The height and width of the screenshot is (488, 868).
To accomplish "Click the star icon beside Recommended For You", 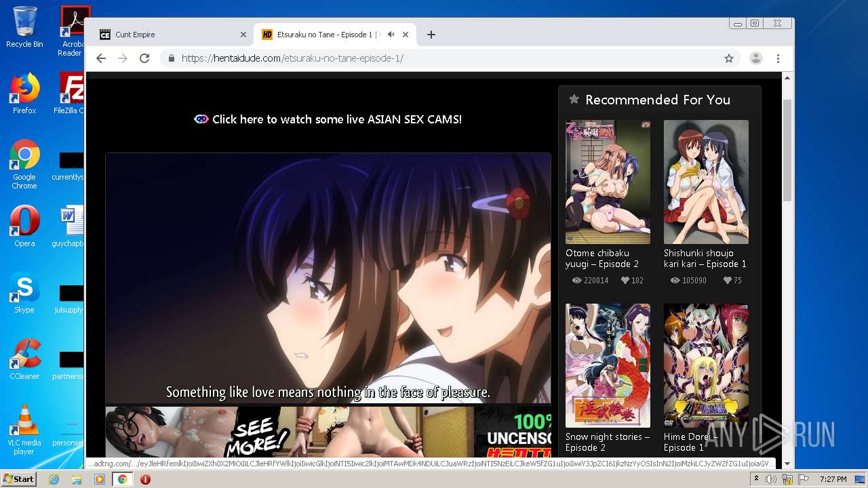I will (x=574, y=100).
